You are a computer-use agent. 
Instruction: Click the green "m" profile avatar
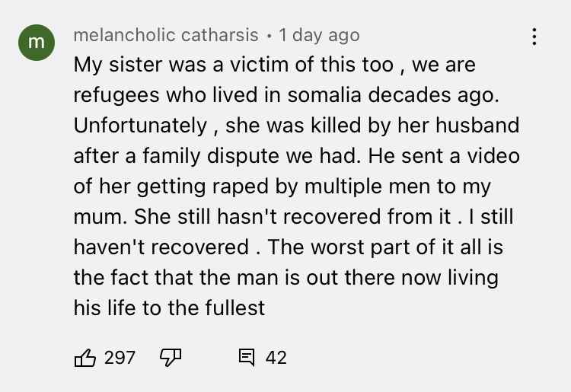[37, 43]
